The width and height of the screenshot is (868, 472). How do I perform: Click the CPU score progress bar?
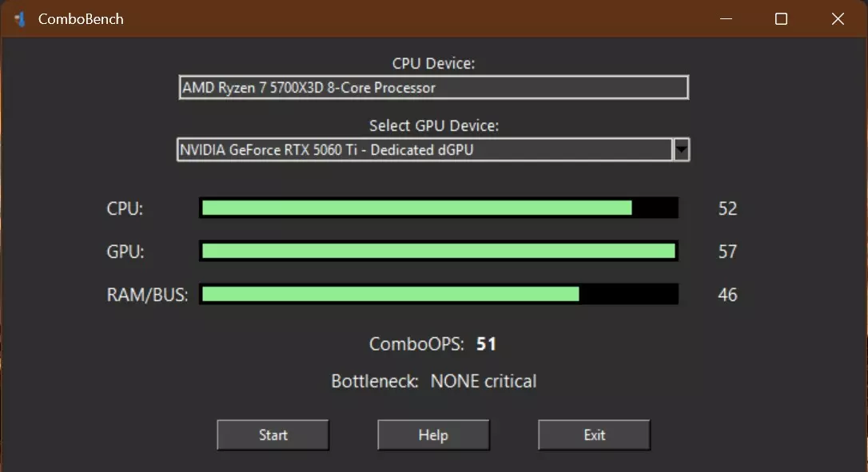pos(439,208)
